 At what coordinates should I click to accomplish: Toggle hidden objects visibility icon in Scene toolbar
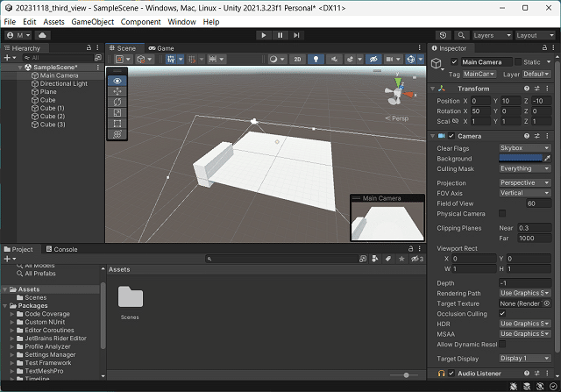[x=373, y=60]
